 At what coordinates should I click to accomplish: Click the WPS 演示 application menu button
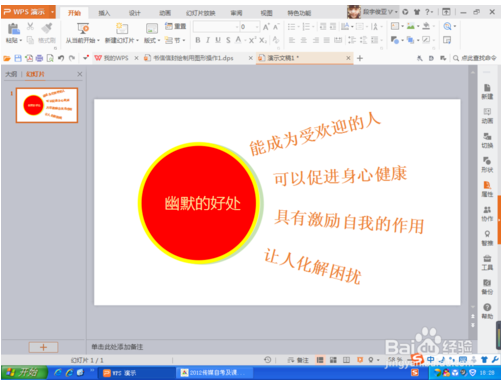28,12
